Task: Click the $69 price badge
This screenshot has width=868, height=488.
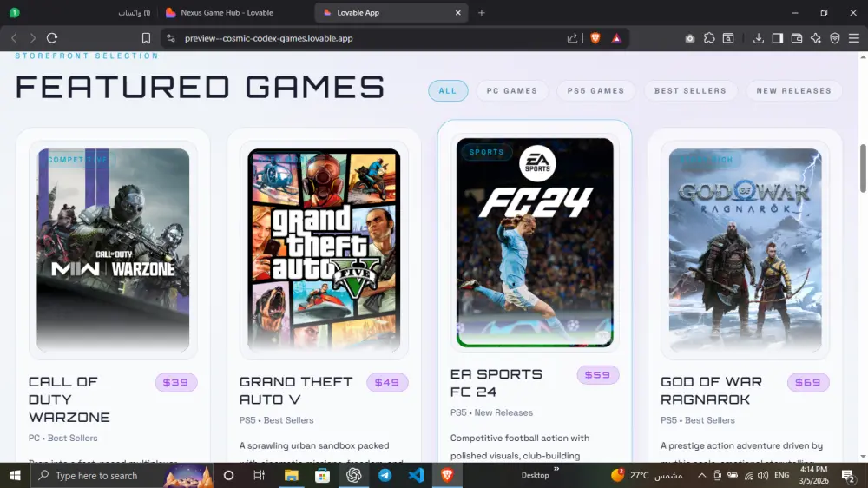Action: 808,382
